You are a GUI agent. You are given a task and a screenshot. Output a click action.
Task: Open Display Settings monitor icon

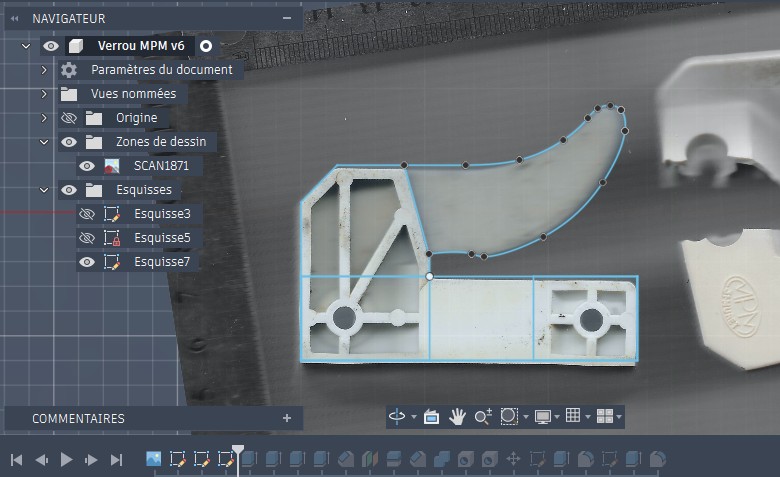[543, 417]
